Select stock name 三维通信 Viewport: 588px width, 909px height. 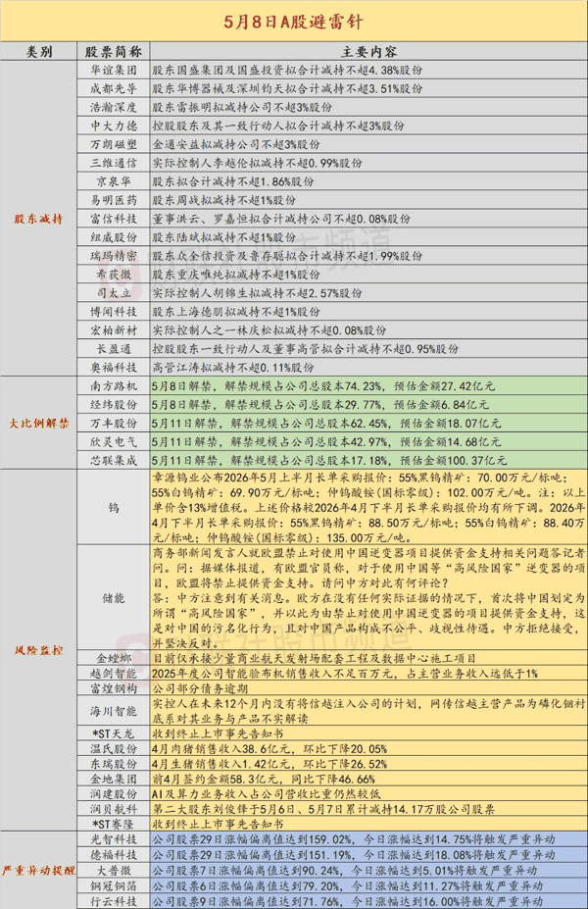coord(114,163)
